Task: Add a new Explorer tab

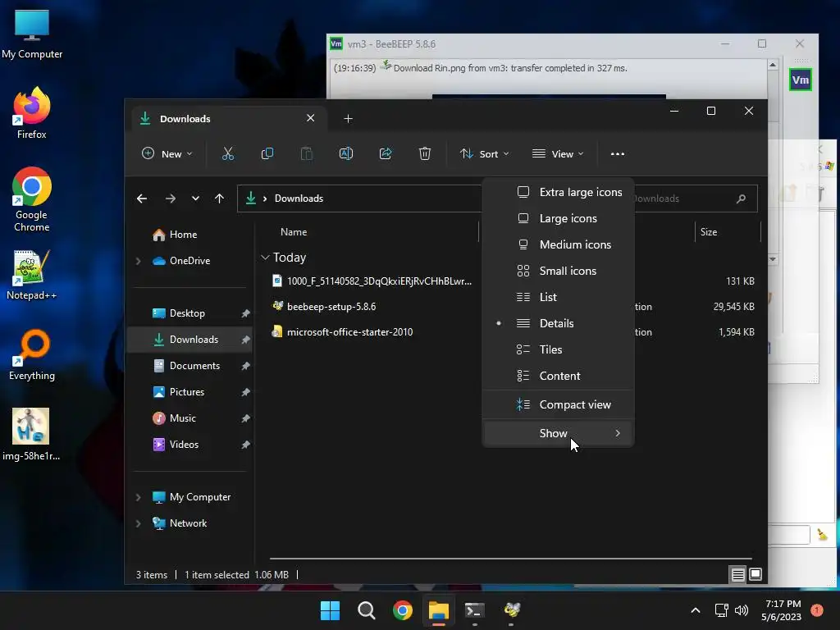Action: coord(348,119)
